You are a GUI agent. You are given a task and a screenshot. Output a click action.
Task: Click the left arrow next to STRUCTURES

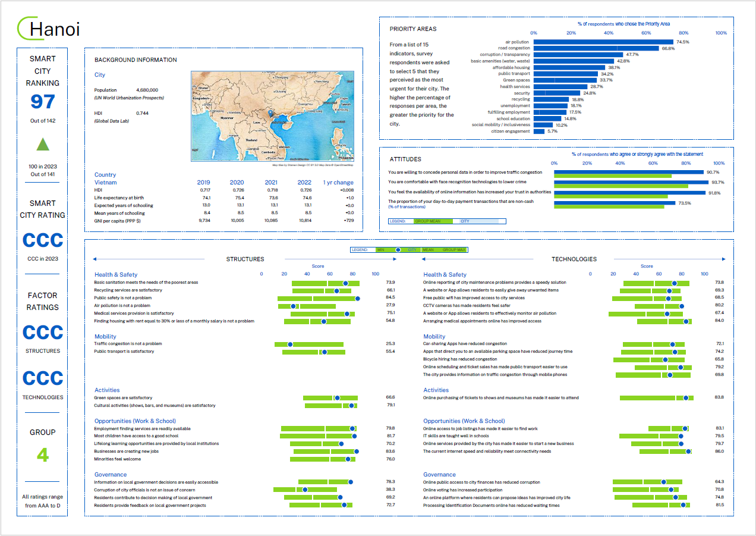(x=95, y=259)
